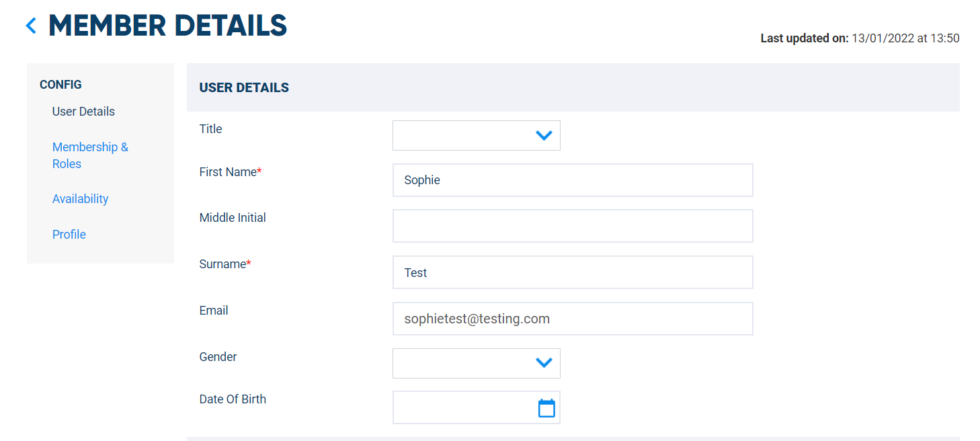Click the Email field with sophietest@testing.com
Image resolution: width=980 pixels, height=441 pixels.
(x=573, y=319)
